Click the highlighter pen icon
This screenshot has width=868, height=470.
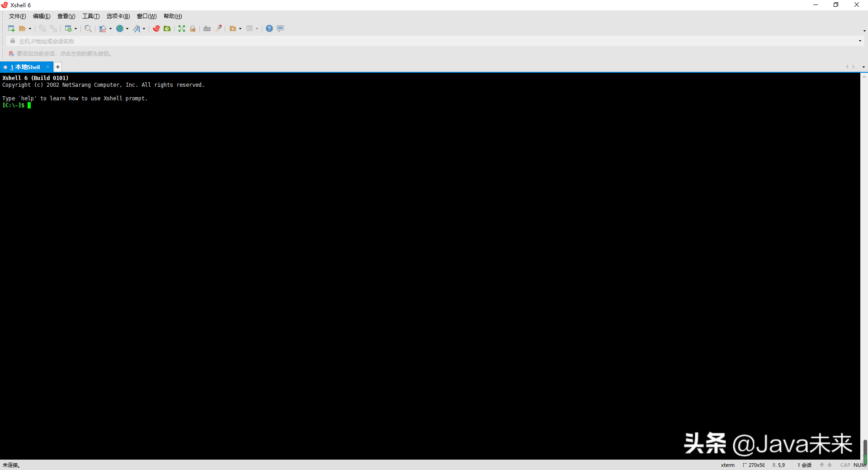click(x=218, y=28)
